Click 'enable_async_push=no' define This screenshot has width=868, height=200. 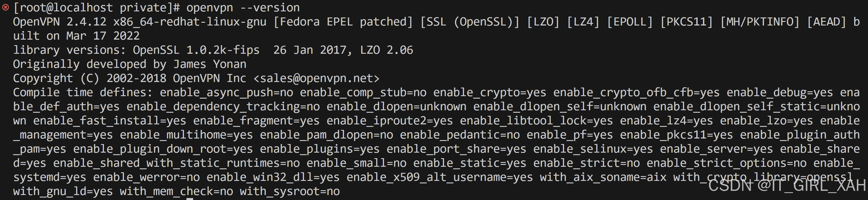226,93
